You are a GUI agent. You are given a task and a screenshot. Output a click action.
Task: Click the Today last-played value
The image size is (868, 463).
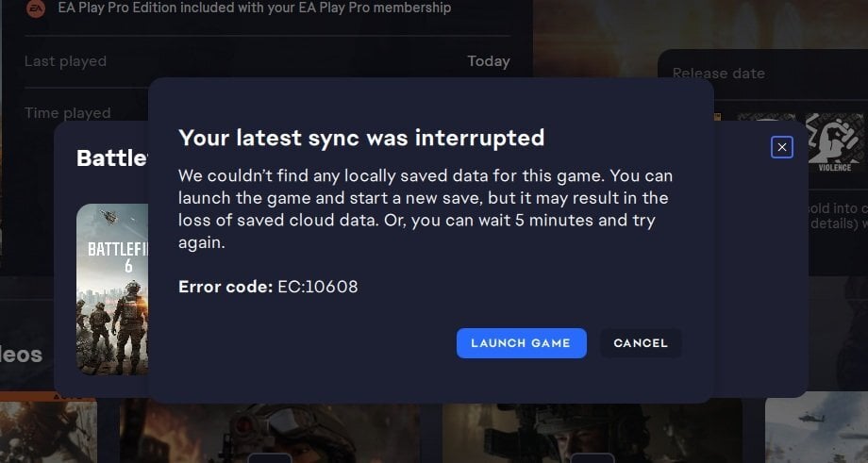[x=488, y=61]
